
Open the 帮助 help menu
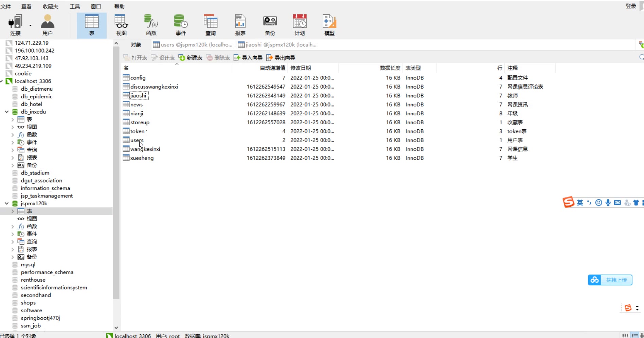coord(119,6)
